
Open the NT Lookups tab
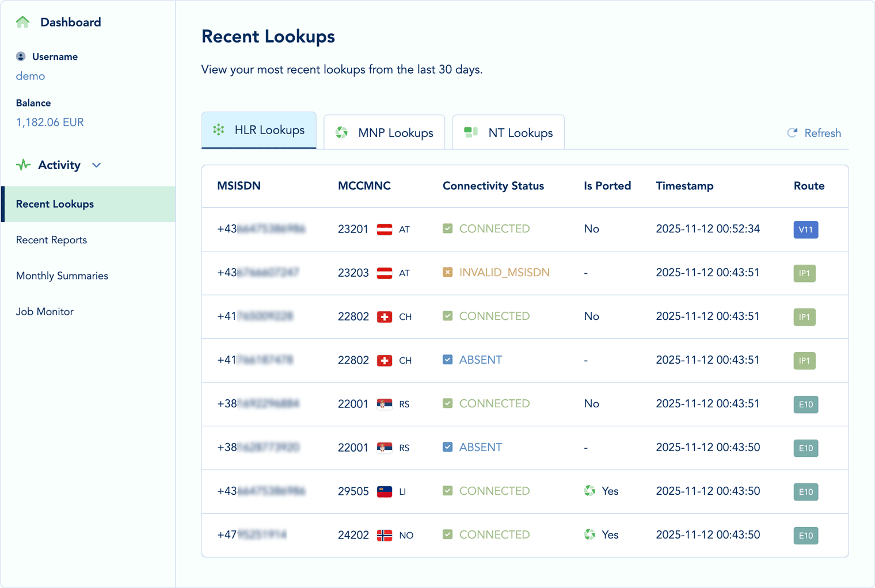click(x=508, y=132)
